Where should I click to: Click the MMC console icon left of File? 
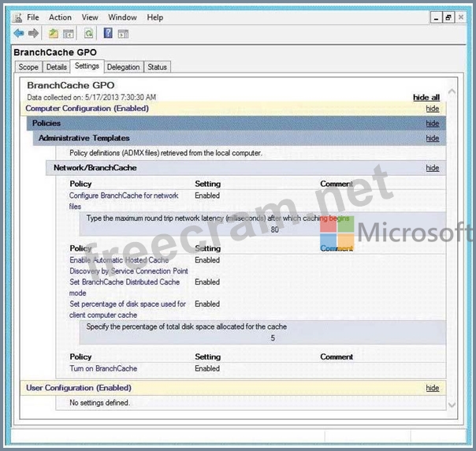17,17
